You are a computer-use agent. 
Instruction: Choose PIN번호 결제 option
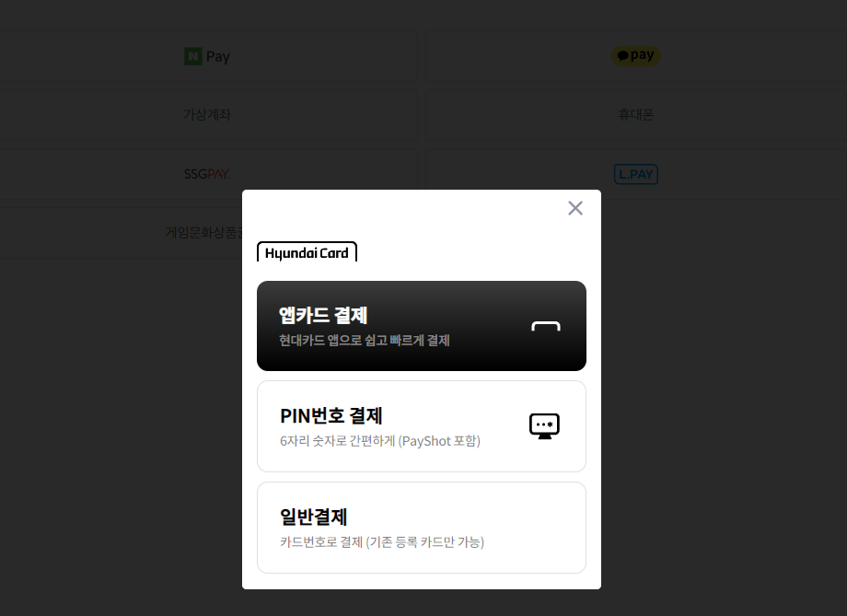click(x=422, y=426)
